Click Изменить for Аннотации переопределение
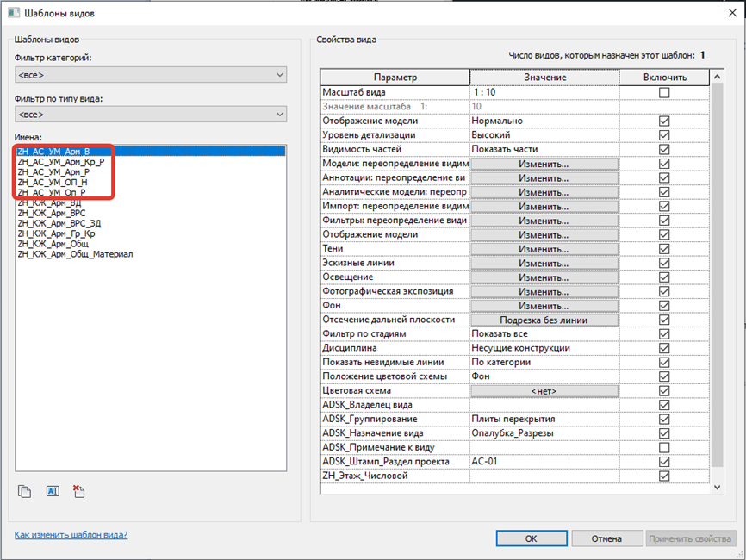746x560 pixels. (544, 178)
